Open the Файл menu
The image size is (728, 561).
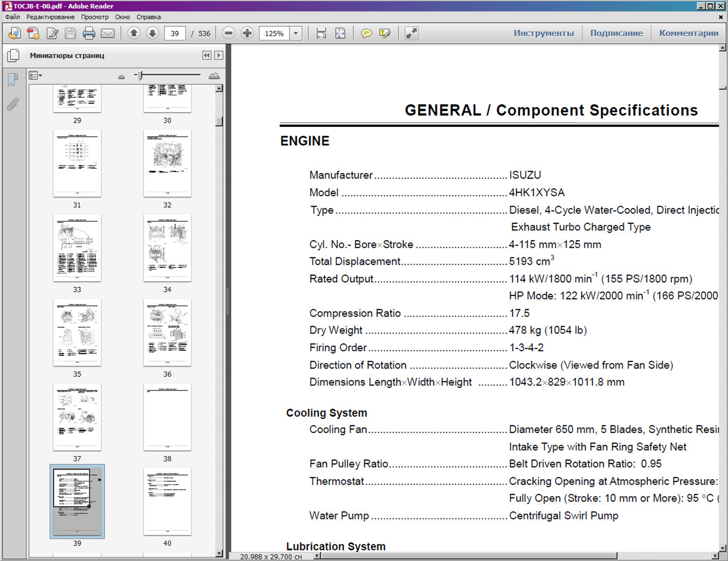(x=12, y=17)
